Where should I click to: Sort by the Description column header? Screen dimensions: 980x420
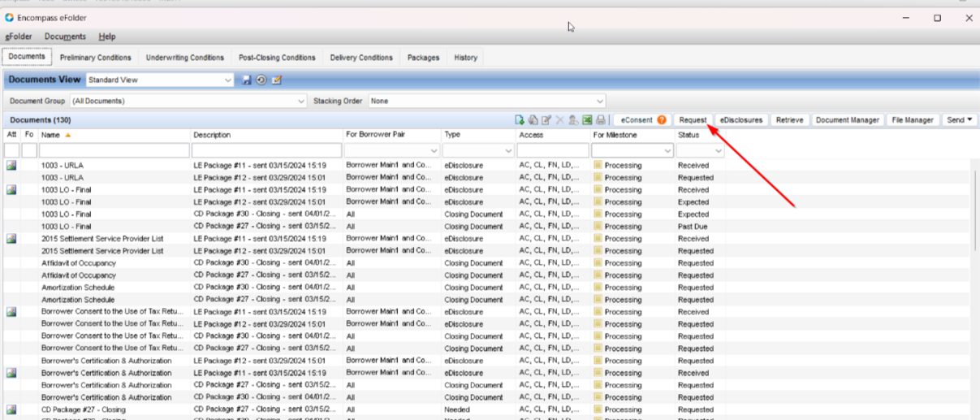[x=266, y=134]
